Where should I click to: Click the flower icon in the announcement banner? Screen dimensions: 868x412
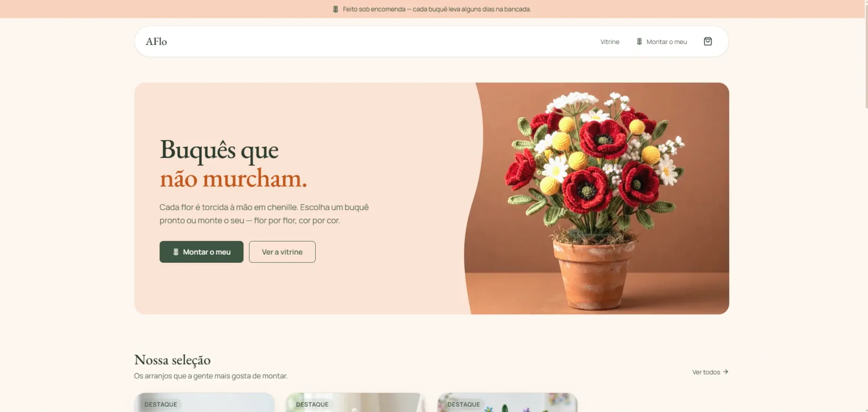coord(336,9)
